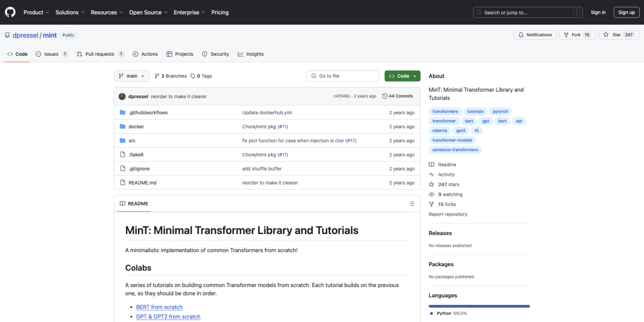Open the green Code dropdown button
Screen dimensions: 644x322
pos(402,76)
